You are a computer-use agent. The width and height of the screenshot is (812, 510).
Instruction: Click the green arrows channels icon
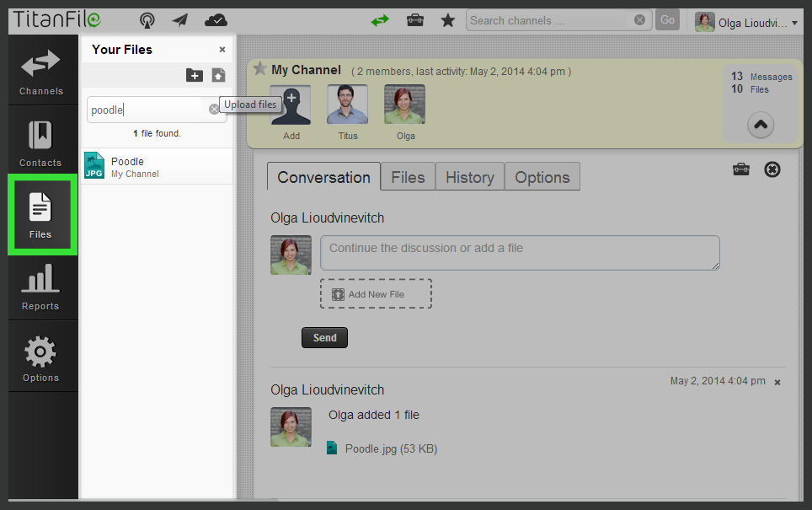point(380,20)
